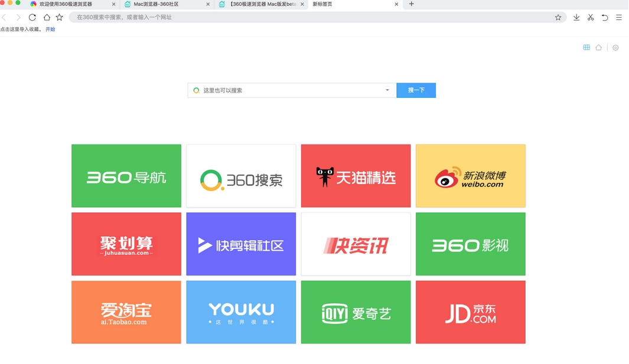Viewport: 629px width, 364px height.
Task: Open the 新浪微博 weibo.com tile
Action: [471, 176]
